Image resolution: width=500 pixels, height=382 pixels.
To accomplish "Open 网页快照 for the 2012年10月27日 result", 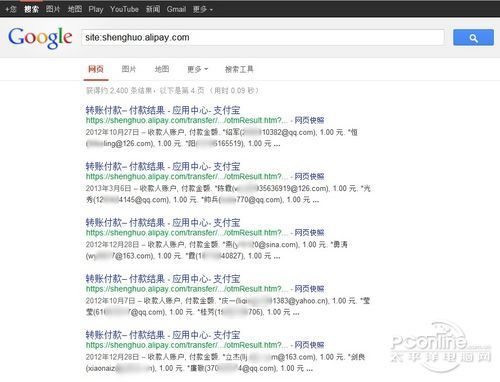I will [309, 120].
